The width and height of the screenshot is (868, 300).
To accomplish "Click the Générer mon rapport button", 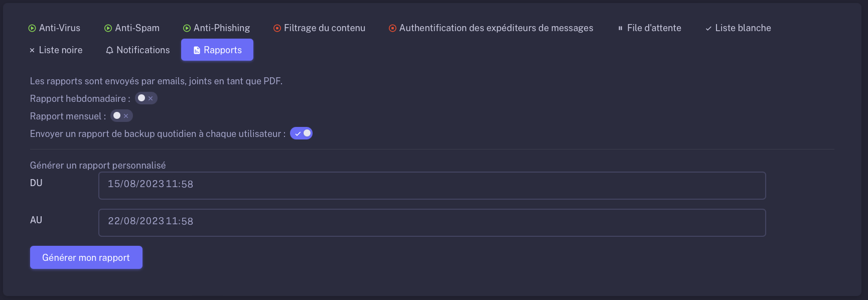I will [x=86, y=257].
